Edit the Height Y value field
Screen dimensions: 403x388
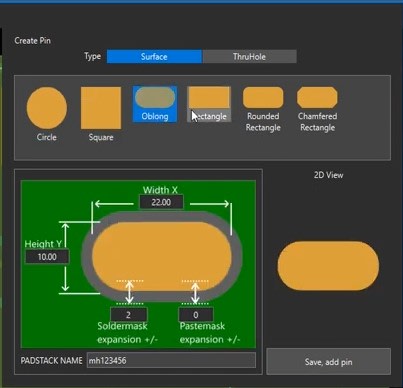tap(47, 257)
